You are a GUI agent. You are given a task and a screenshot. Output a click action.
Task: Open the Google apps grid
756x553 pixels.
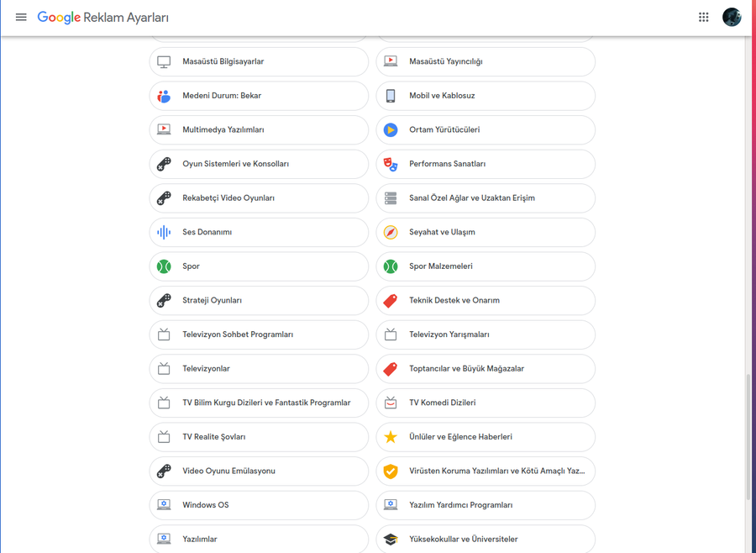pos(704,17)
